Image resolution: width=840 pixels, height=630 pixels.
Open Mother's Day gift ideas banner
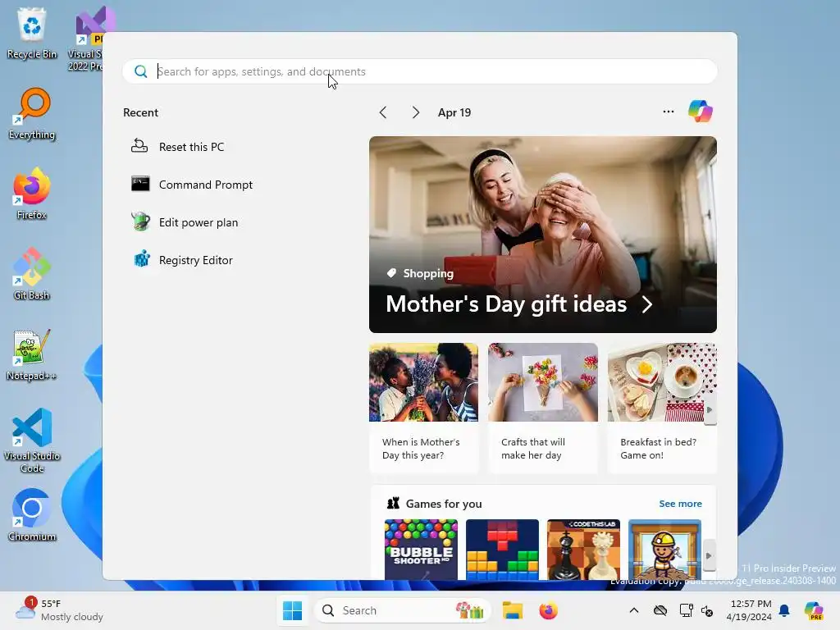point(543,235)
